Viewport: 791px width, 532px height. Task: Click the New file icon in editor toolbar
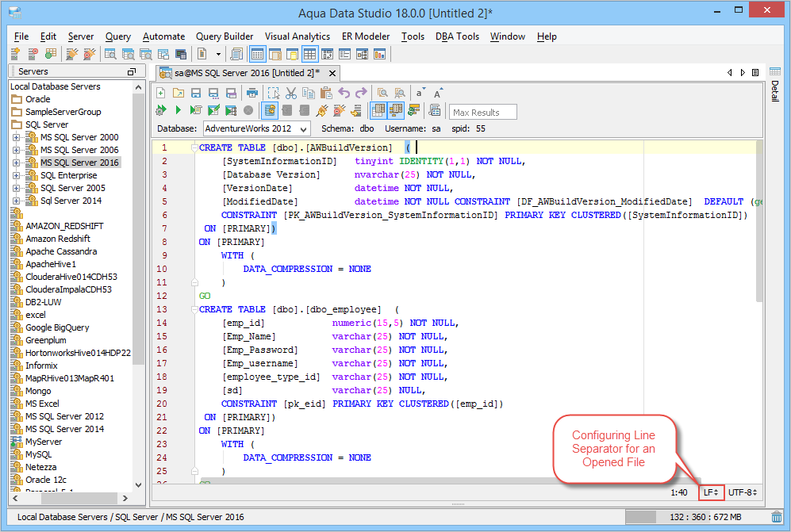point(161,93)
